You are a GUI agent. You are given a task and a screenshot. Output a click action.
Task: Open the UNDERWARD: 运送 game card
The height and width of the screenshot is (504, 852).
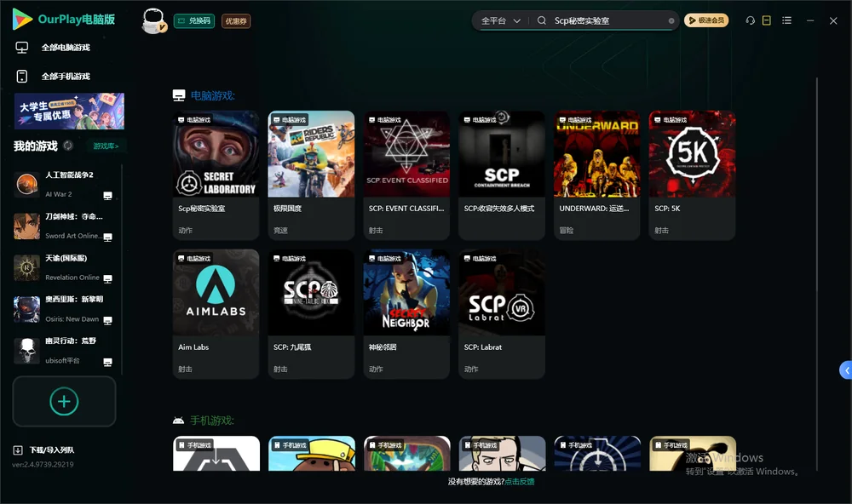tap(596, 175)
